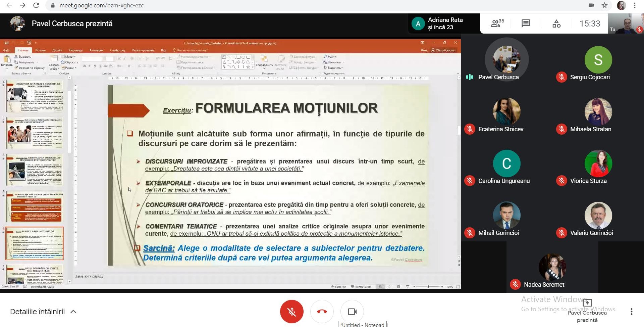Click the zoom-in plus next to the PowerPoint zoom slider
The image size is (644, 327).
click(x=442, y=287)
